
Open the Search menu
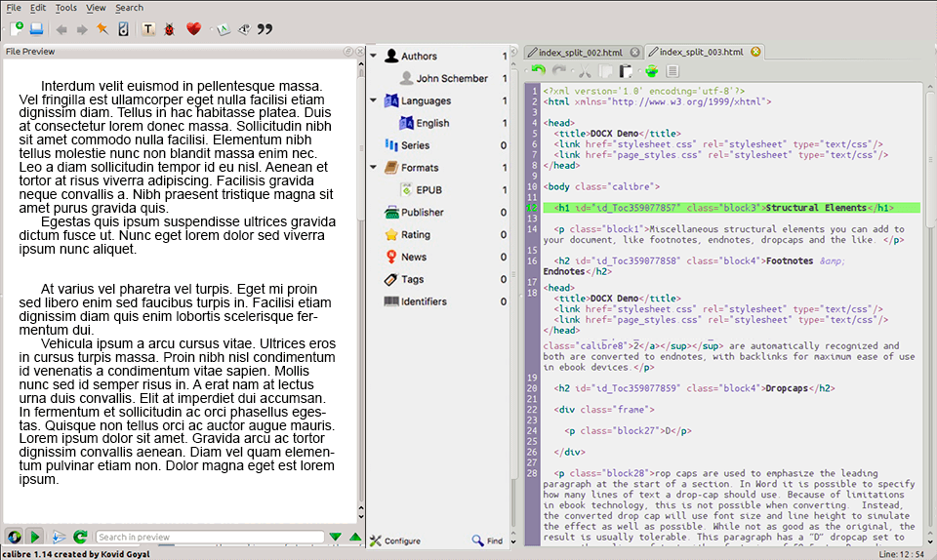click(x=129, y=8)
